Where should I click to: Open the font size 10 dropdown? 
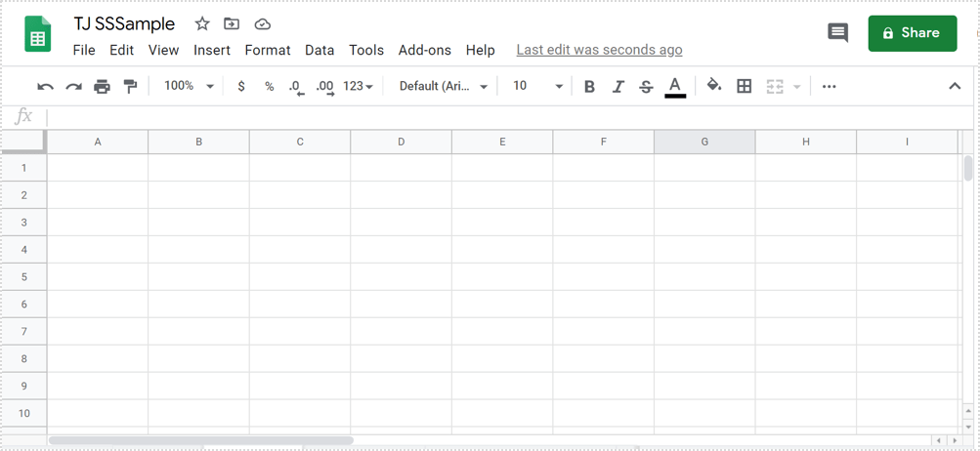click(x=537, y=86)
